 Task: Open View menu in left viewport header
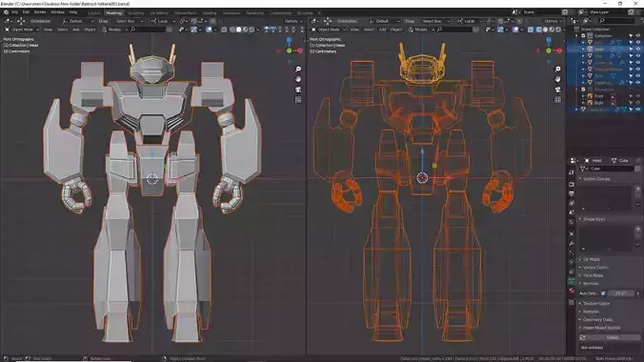coord(48,30)
